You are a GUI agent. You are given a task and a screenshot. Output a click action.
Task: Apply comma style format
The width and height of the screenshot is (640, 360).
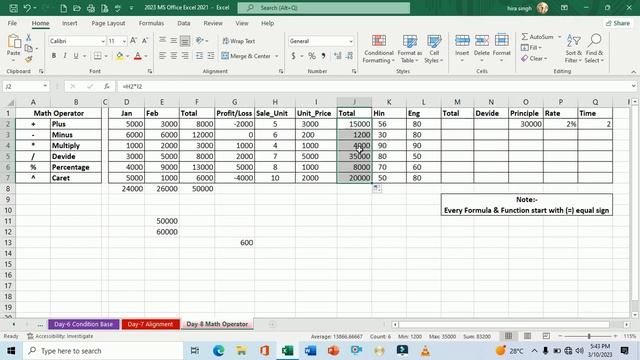(x=323, y=56)
